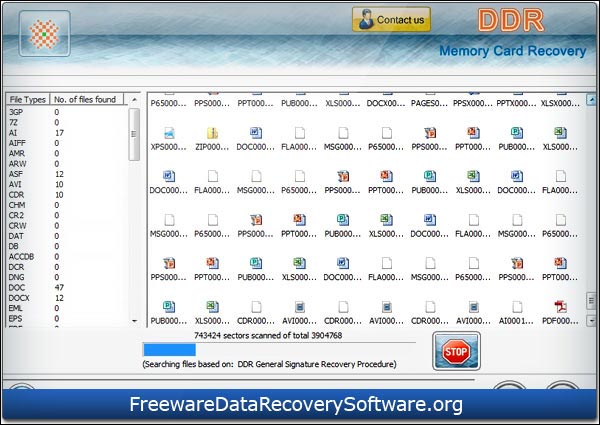Screen dimensions: 600x425
Task: Select the DNG file type row
Action: tap(67, 277)
